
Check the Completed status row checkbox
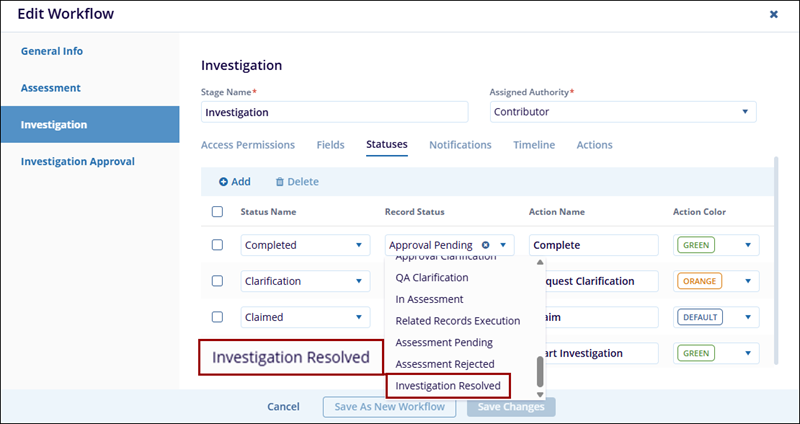pyautogui.click(x=217, y=245)
